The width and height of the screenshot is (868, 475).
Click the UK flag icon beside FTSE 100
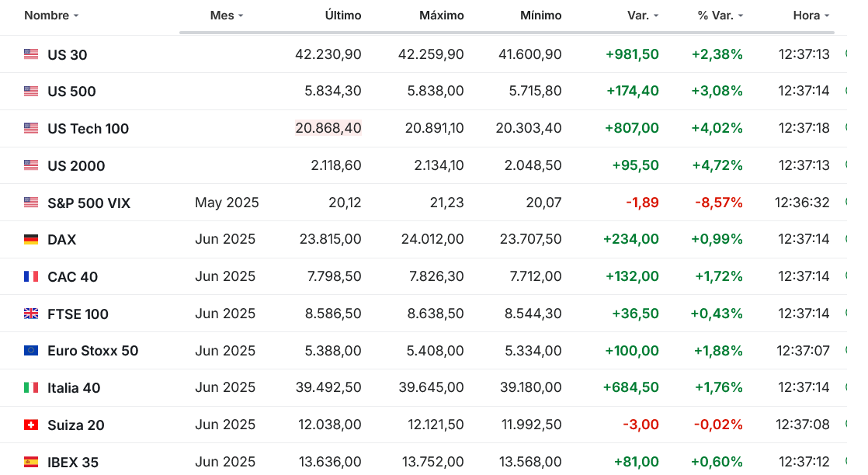(x=31, y=314)
